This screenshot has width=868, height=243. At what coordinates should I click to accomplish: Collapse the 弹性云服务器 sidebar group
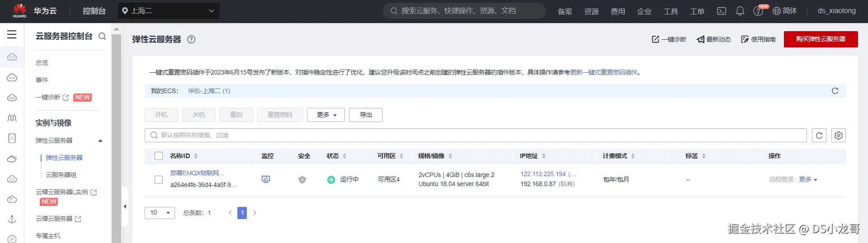(x=100, y=140)
